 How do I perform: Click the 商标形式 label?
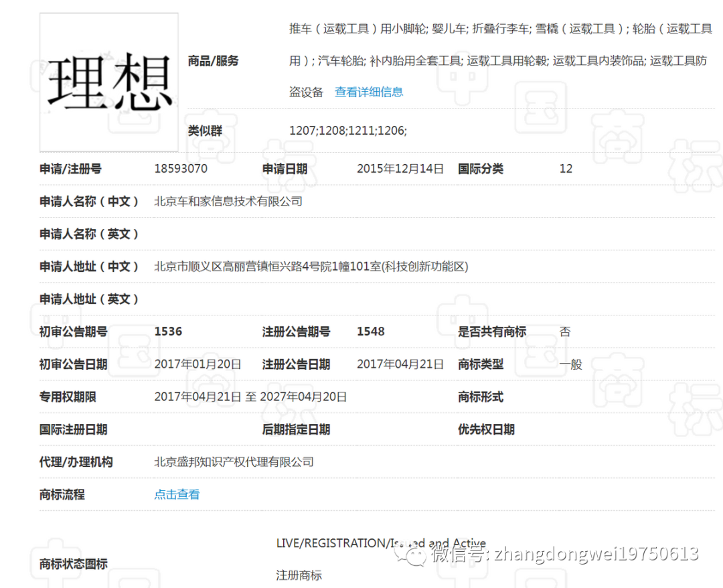point(481,397)
